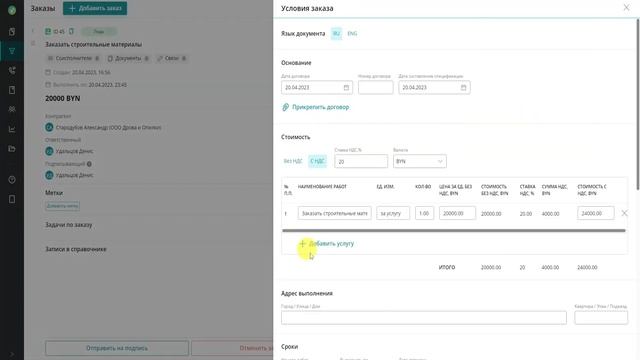The image size is (640, 360).
Task: Click the Ед. изм. field showing за услугу
Action: click(393, 213)
